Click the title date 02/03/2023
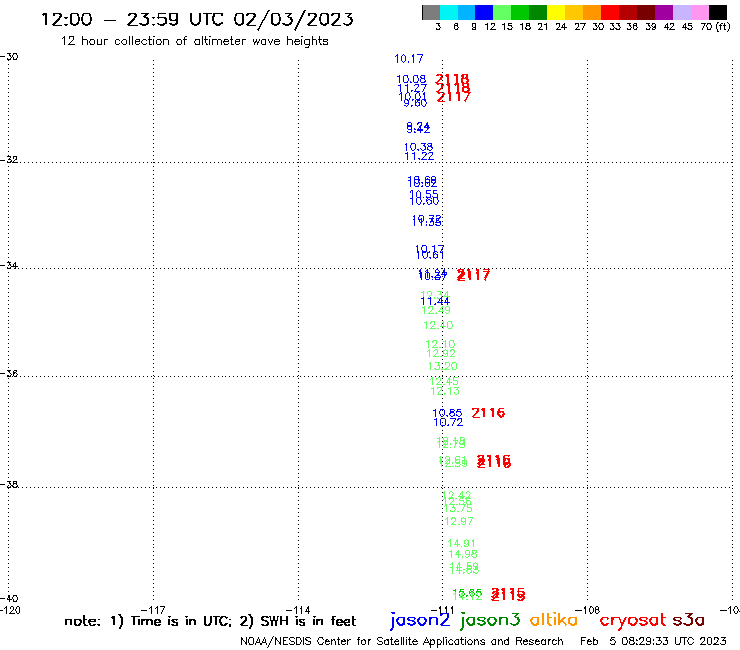The width and height of the screenshot is (740, 650). click(294, 20)
